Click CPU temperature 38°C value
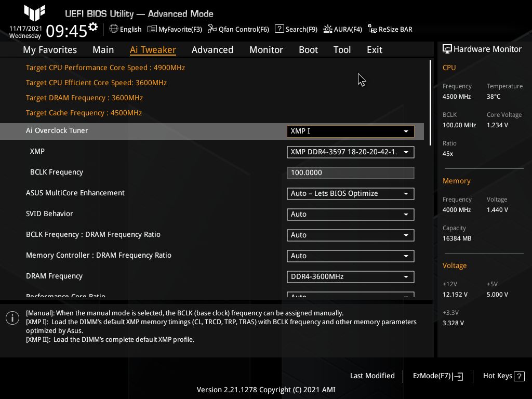 click(494, 97)
